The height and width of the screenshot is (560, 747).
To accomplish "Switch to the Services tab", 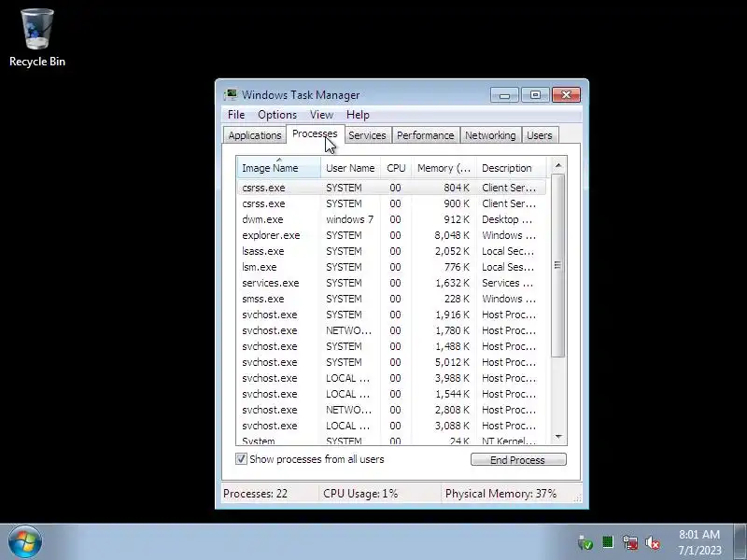I will coord(367,135).
